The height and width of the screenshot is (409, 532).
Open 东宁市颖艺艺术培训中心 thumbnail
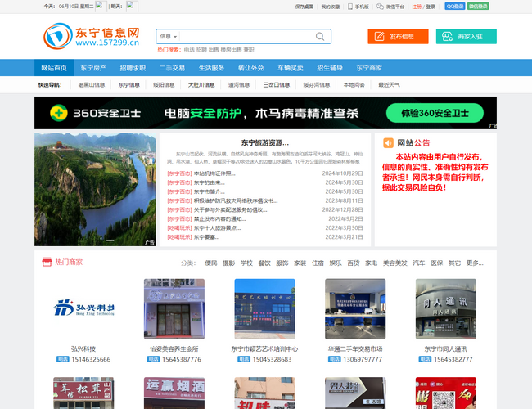pyautogui.click(x=264, y=308)
